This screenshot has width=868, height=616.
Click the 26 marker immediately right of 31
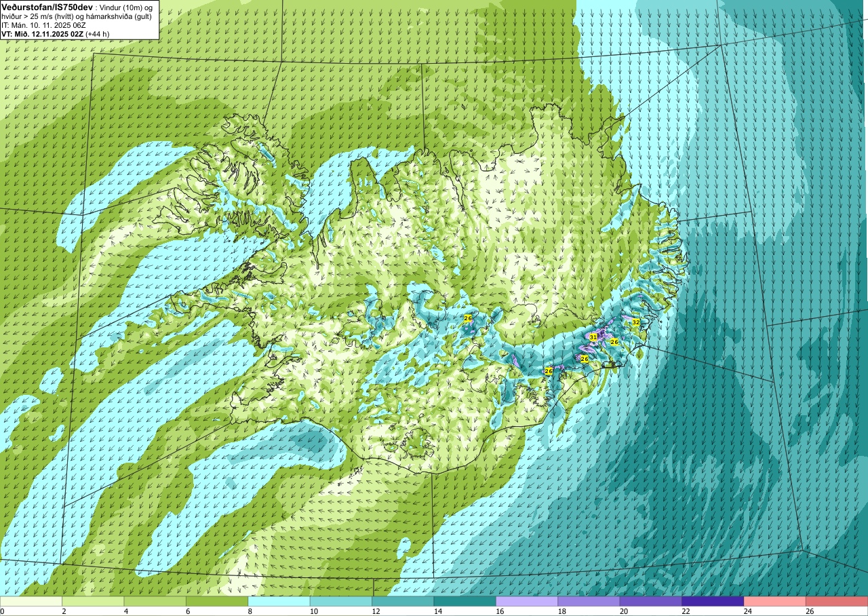click(x=614, y=342)
